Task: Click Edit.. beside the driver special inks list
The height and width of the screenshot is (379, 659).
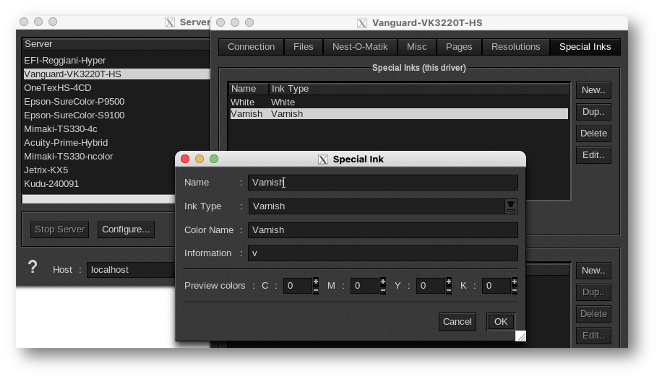Action: (593, 155)
